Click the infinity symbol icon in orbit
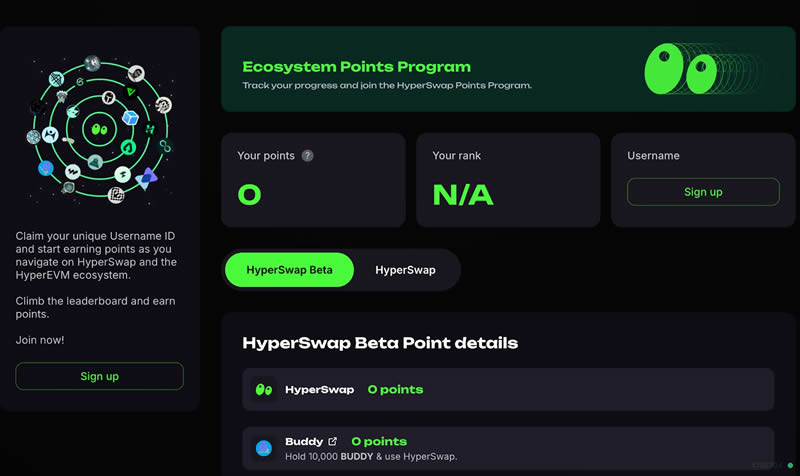Image resolution: width=800 pixels, height=476 pixels. pyautogui.click(x=165, y=147)
